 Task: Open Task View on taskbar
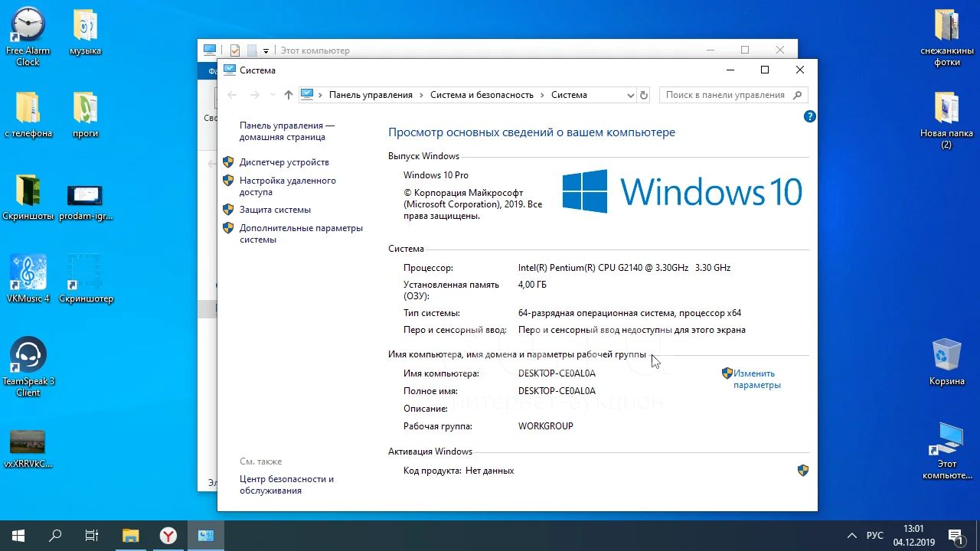(92, 536)
